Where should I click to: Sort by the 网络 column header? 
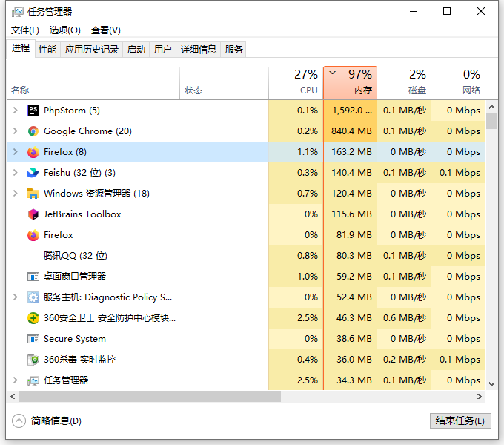coord(458,83)
